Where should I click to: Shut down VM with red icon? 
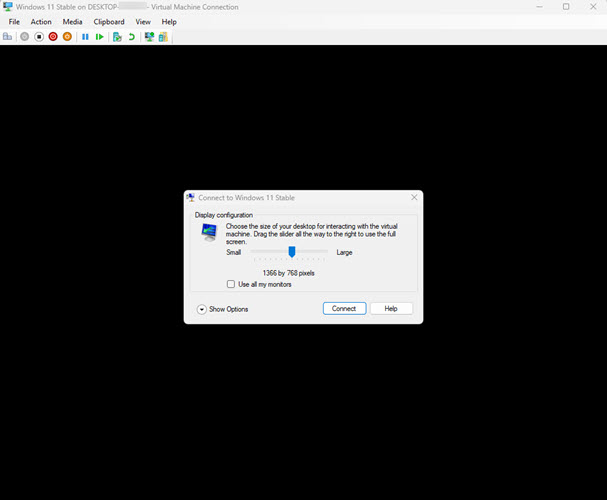pyautogui.click(x=53, y=37)
